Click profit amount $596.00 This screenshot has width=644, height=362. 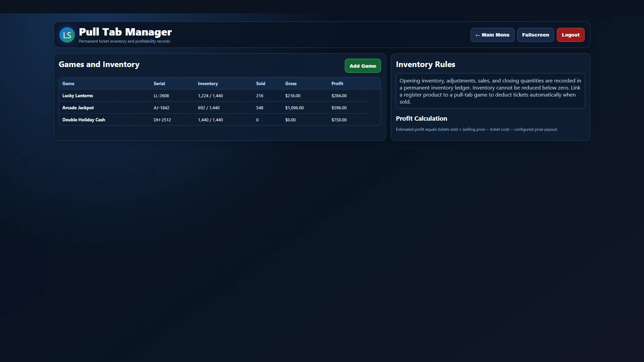[x=339, y=108]
